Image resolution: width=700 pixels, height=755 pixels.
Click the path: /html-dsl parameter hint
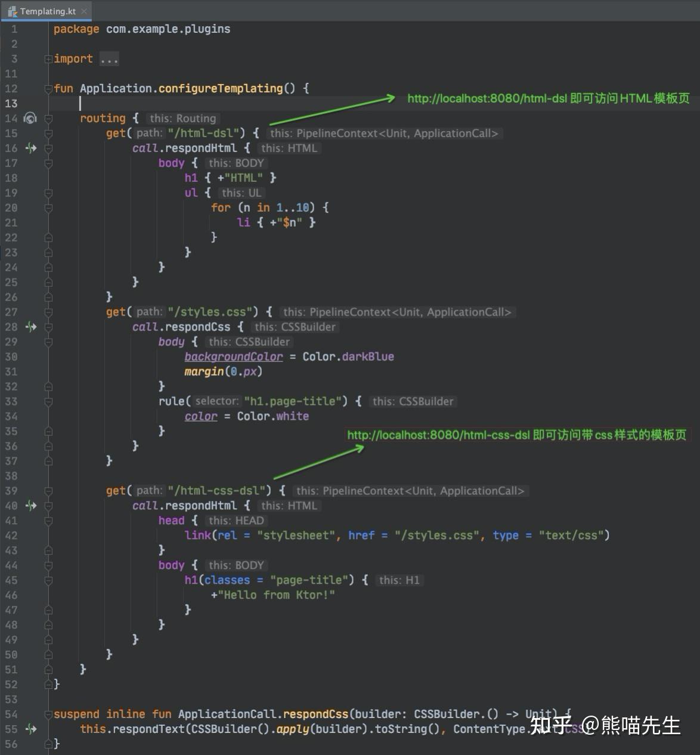[148, 133]
